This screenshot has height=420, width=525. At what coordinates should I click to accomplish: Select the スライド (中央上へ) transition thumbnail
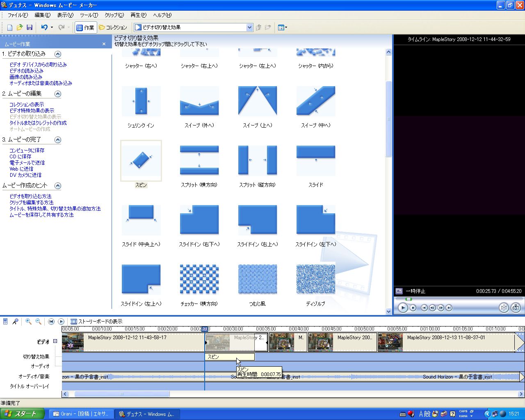141,220
